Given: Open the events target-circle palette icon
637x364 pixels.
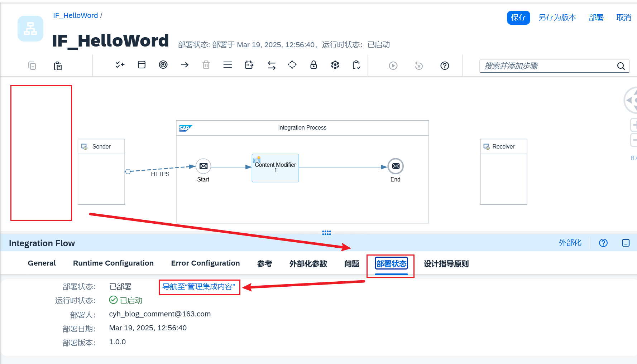Looking at the screenshot, I should [x=163, y=65].
